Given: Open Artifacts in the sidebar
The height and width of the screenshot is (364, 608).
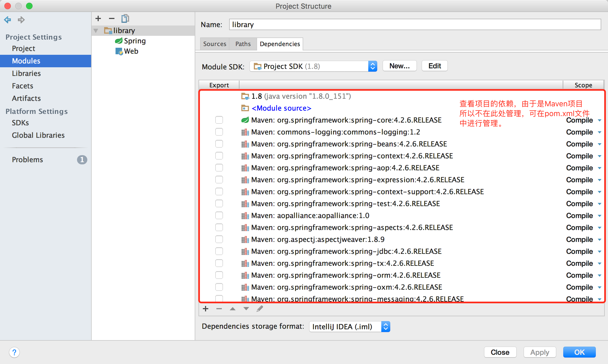Looking at the screenshot, I should [26, 98].
